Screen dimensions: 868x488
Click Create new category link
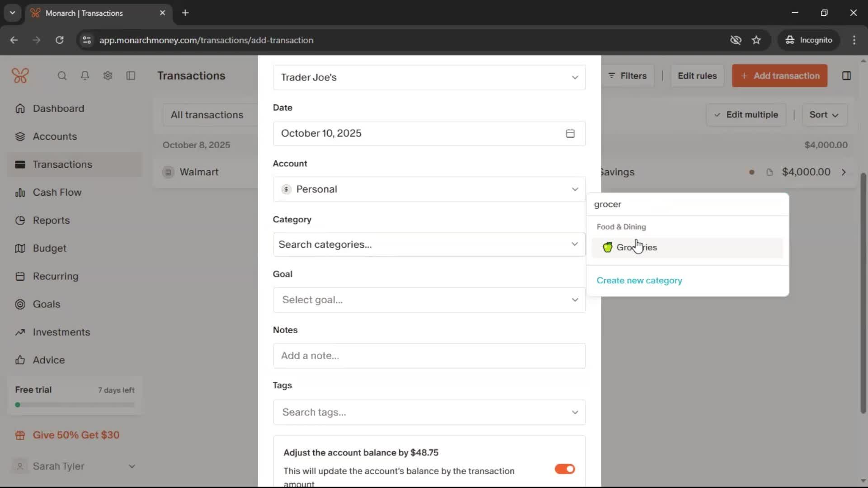click(x=639, y=281)
